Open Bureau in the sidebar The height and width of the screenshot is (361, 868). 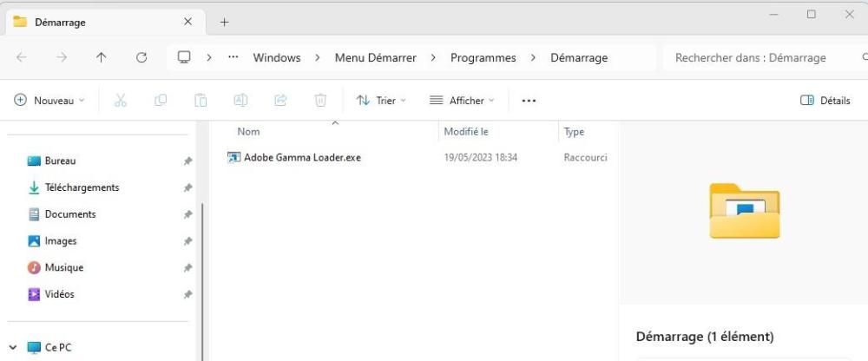[x=60, y=161]
